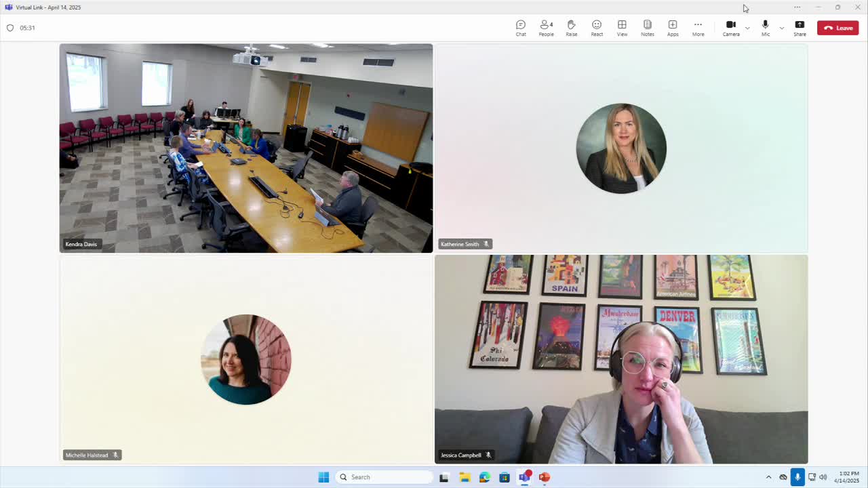Image resolution: width=868 pixels, height=488 pixels.
Task: Show hidden system tray icons
Action: [768, 477]
